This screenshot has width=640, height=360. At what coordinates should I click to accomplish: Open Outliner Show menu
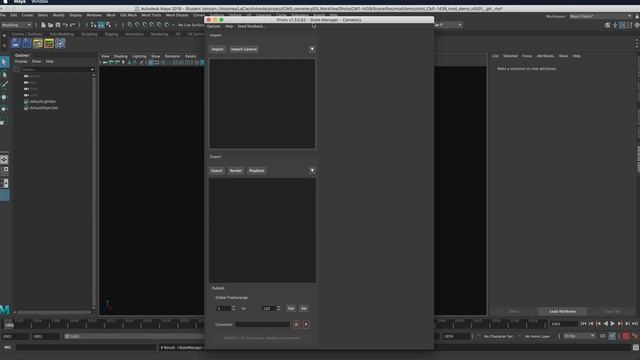[x=36, y=61]
